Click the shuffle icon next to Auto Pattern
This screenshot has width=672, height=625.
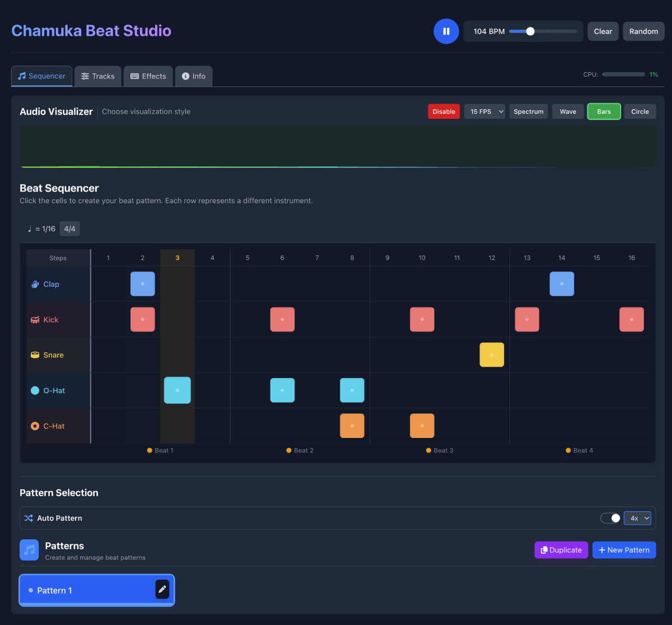(29, 518)
